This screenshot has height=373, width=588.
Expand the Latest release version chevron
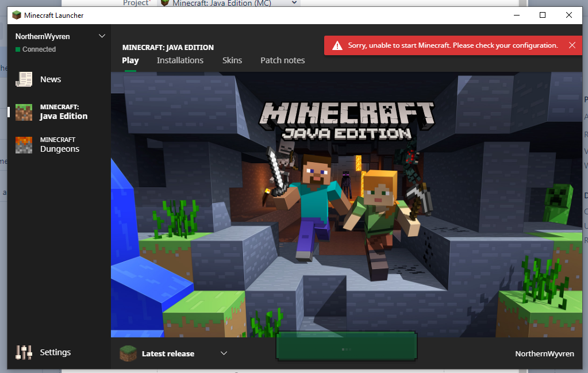pos(224,353)
